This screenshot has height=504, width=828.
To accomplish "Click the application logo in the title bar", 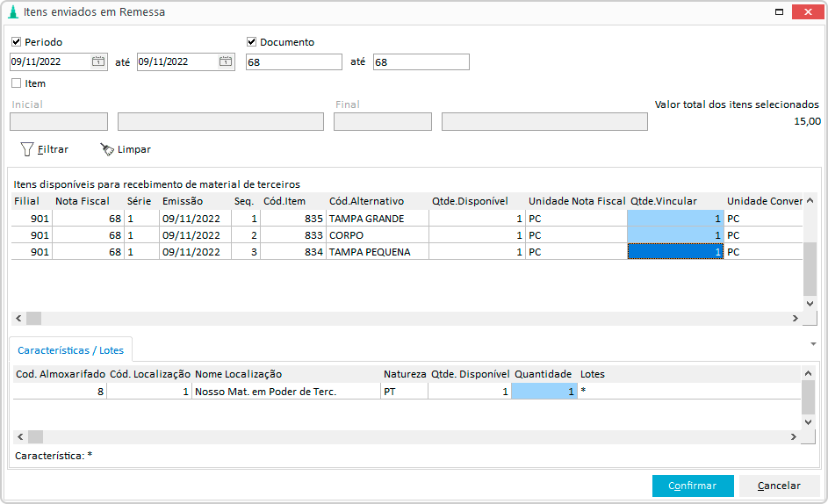I will 13,12.
